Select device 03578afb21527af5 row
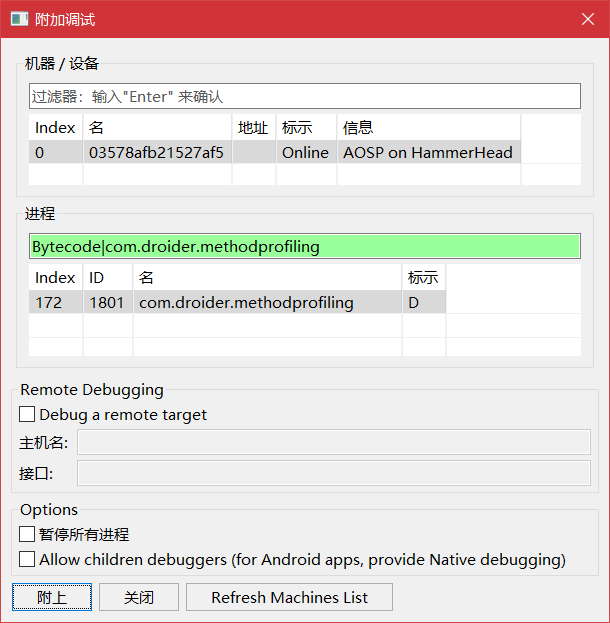The height and width of the screenshot is (623, 610). pos(275,152)
